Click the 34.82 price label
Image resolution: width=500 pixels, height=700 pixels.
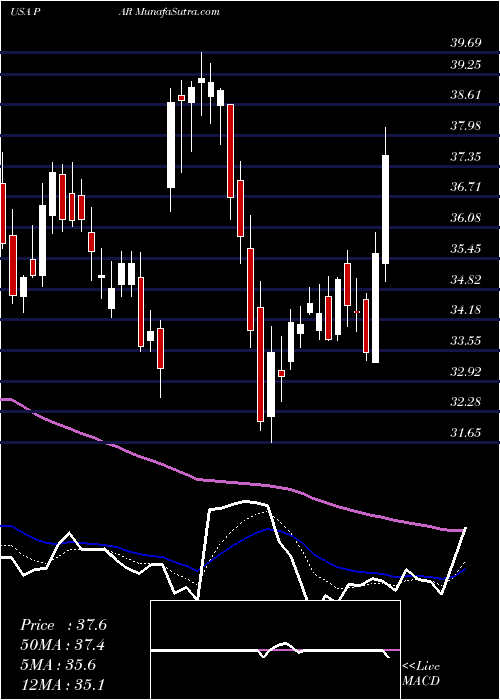pos(466,280)
